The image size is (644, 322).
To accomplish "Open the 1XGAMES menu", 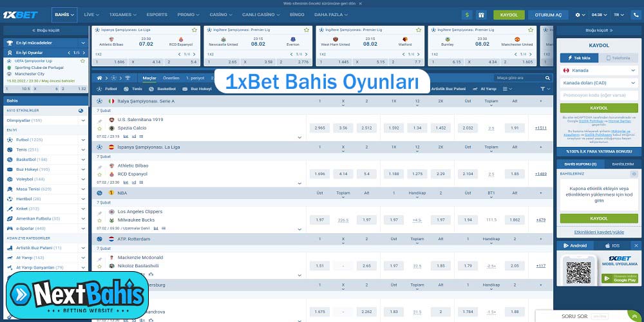I will pyautogui.click(x=123, y=15).
